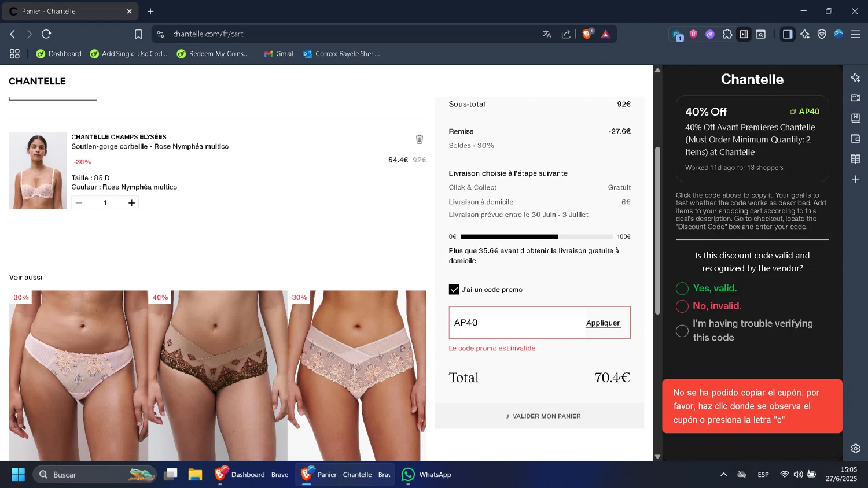Open the browser hamburger menu
This screenshot has width=868, height=488.
tap(855, 34)
